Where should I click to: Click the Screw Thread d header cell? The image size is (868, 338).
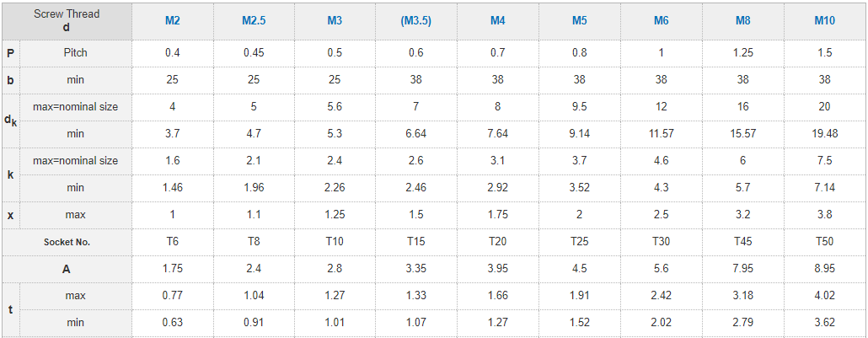(x=67, y=21)
